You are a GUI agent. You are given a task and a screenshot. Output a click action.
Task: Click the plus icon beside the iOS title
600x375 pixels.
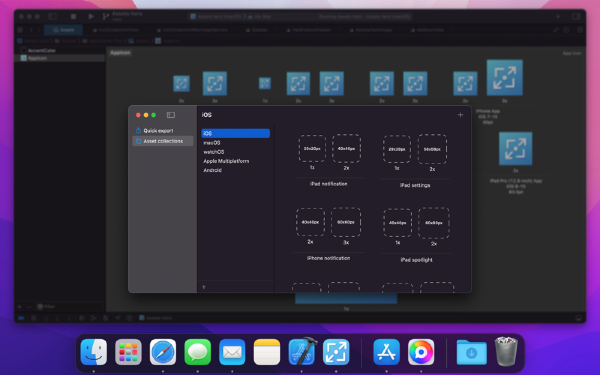point(460,115)
